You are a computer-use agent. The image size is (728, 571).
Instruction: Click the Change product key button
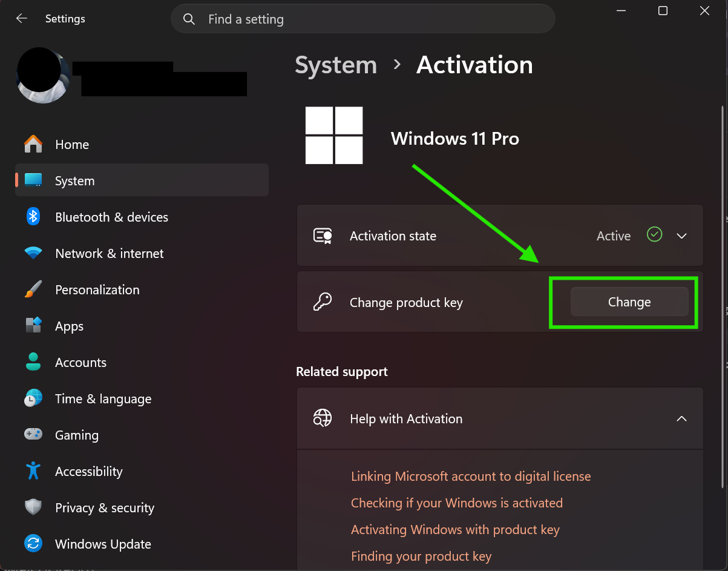point(629,302)
